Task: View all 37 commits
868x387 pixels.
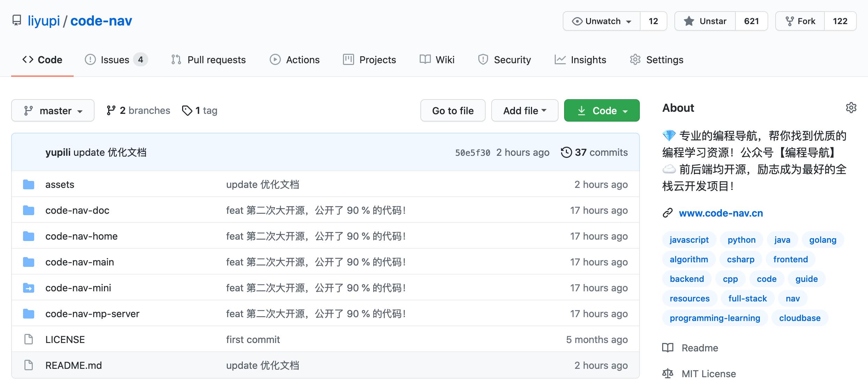Action: coord(594,152)
